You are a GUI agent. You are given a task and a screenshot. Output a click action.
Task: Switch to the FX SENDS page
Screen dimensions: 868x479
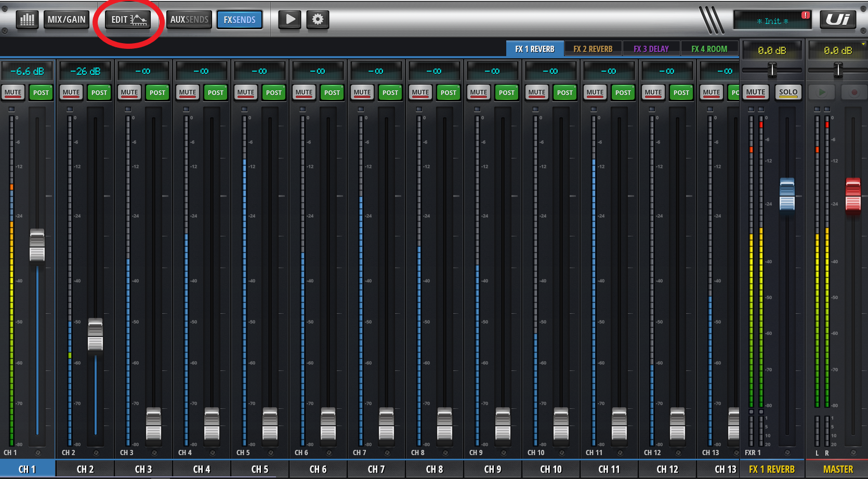(x=240, y=20)
